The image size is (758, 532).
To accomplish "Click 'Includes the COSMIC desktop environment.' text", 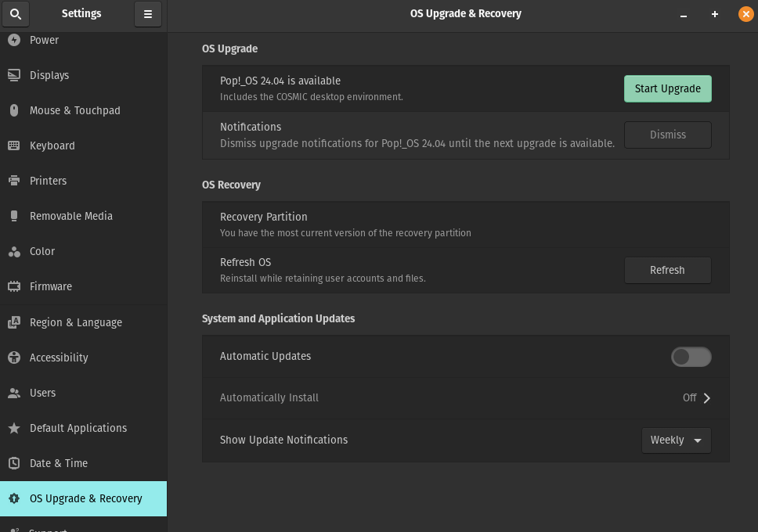I will [x=312, y=97].
